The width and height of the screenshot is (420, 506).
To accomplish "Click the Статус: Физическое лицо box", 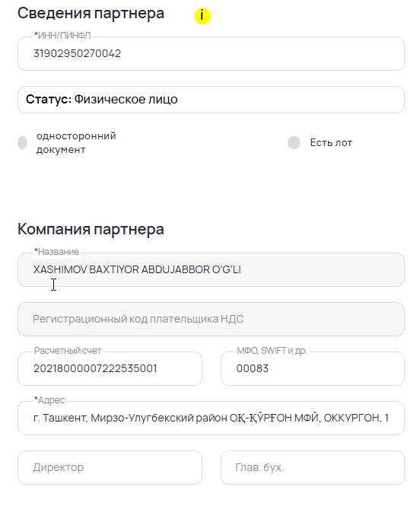I will [211, 100].
